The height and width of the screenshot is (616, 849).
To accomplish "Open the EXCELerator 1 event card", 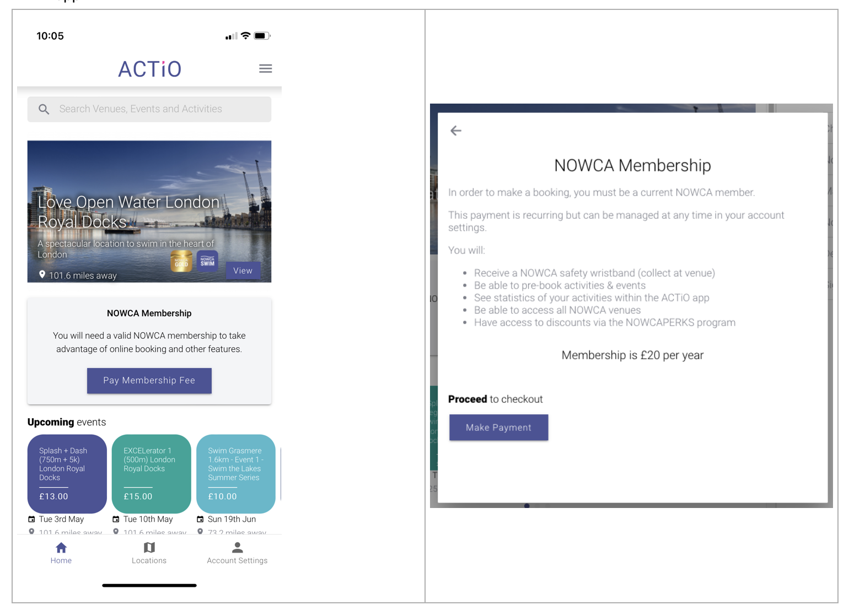I will click(x=152, y=474).
